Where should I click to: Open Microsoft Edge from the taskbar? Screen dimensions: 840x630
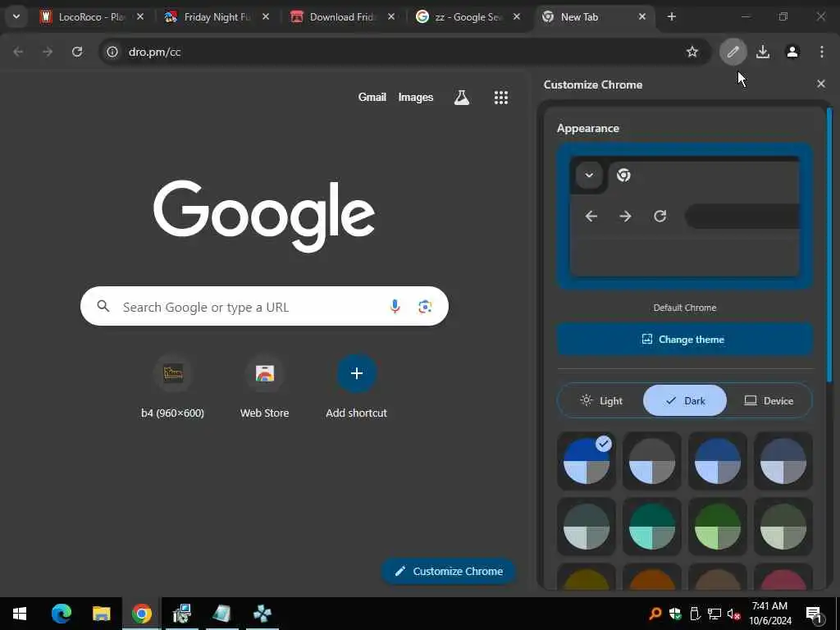tap(61, 614)
